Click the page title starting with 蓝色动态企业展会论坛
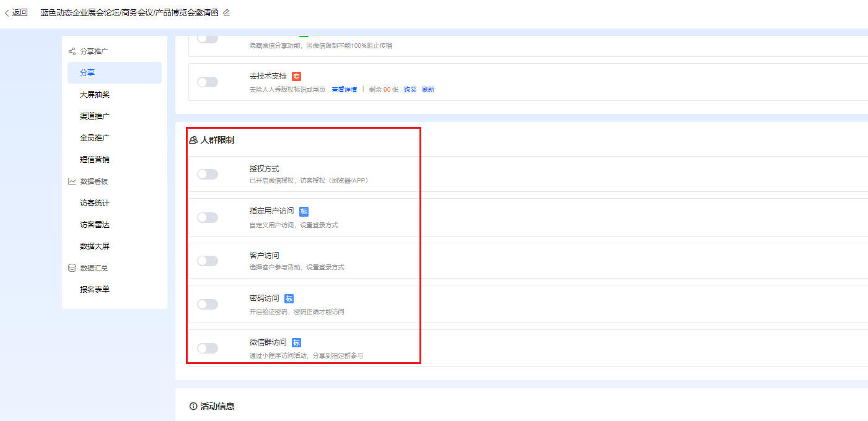This screenshot has width=868, height=421. click(129, 12)
